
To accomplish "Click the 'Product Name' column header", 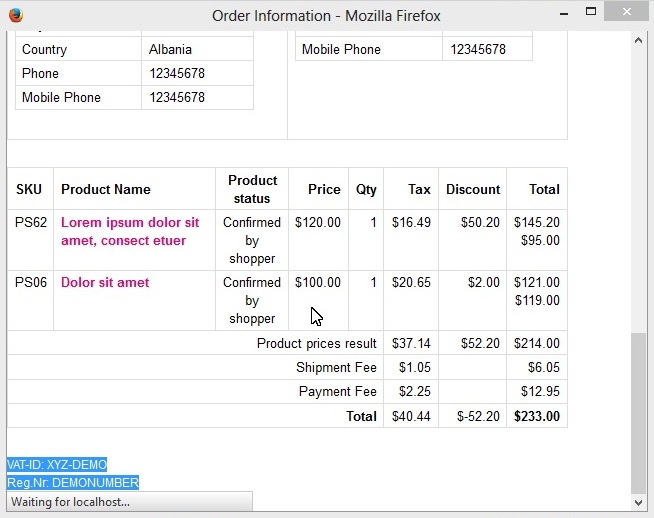I will (106, 189).
